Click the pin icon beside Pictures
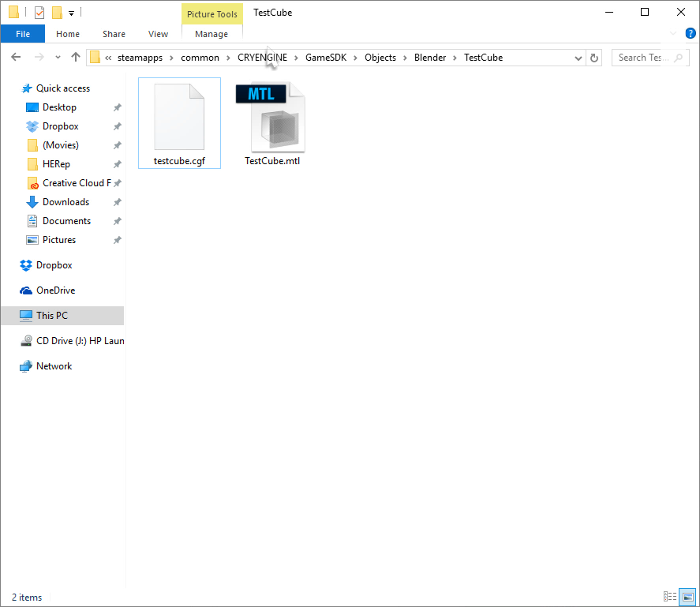Viewport: 700px width, 607px height. (x=117, y=240)
